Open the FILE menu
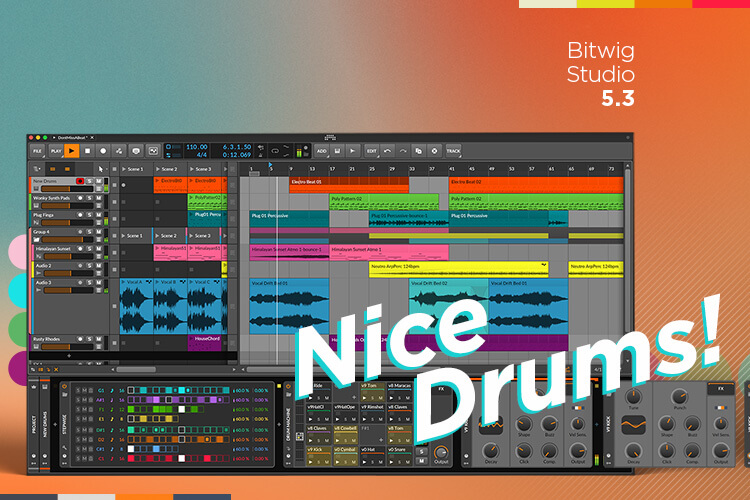The width and height of the screenshot is (750, 500). click(x=37, y=151)
